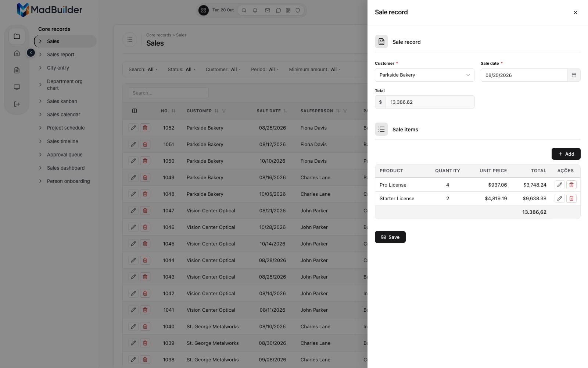Delete sale number 1052
588x368 pixels.
(145, 128)
